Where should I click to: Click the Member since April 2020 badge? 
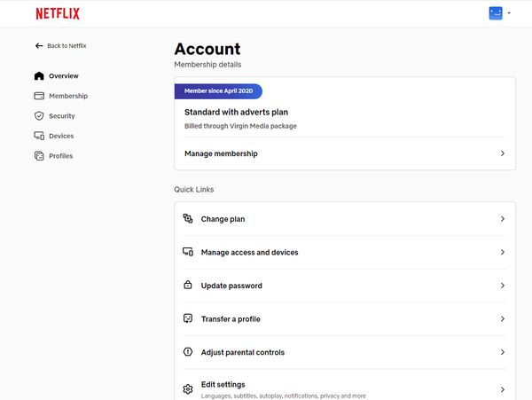pos(218,90)
